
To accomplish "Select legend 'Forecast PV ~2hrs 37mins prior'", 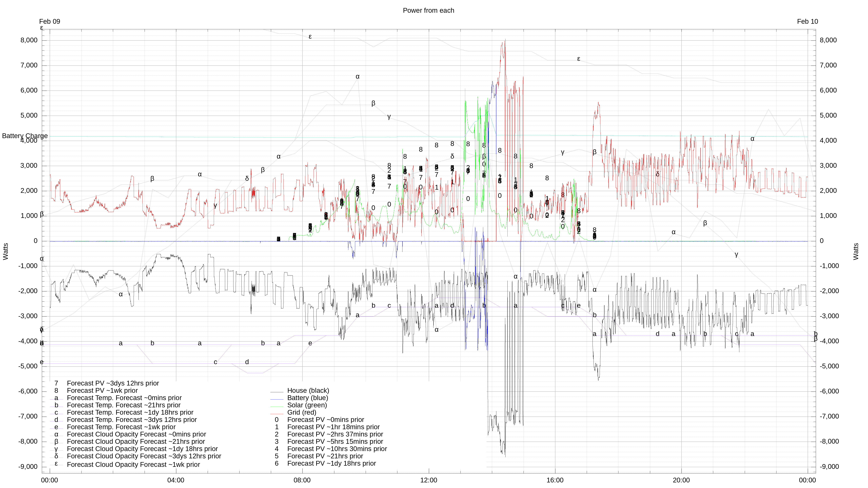I will click(335, 434).
